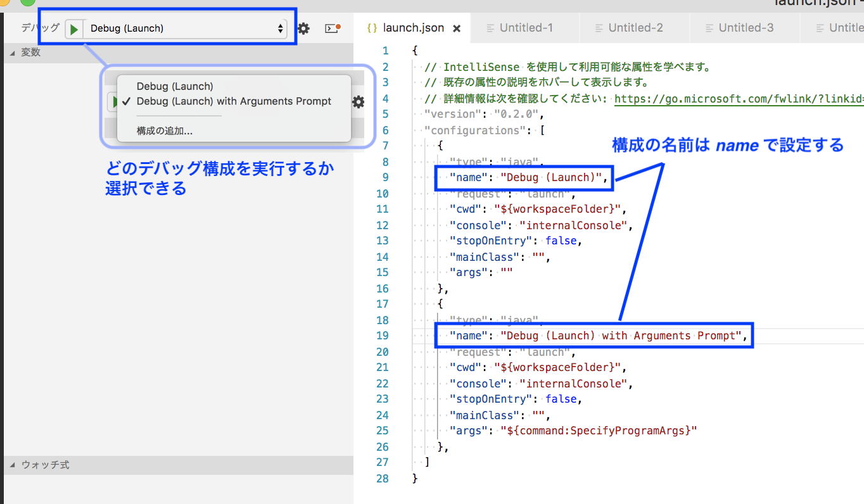
Task: Click the 既存の属性 comment on line 3
Action: [537, 82]
